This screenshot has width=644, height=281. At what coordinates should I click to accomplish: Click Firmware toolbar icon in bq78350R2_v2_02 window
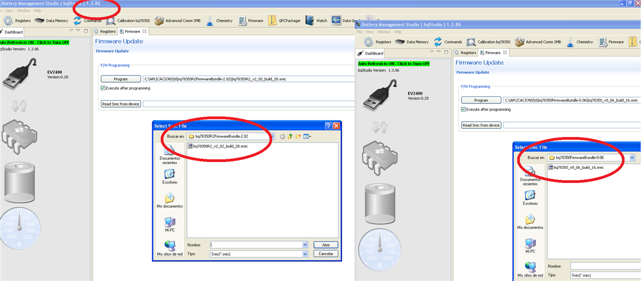242,20
